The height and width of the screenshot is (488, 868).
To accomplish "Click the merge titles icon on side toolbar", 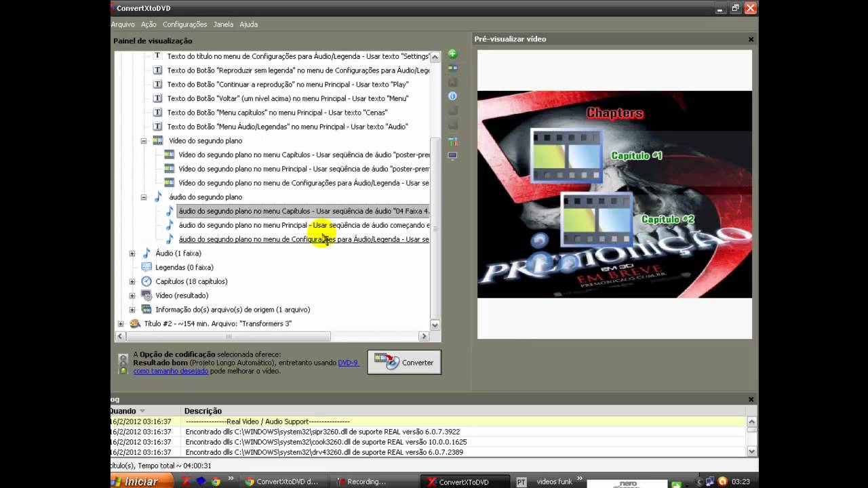I will 452,68.
